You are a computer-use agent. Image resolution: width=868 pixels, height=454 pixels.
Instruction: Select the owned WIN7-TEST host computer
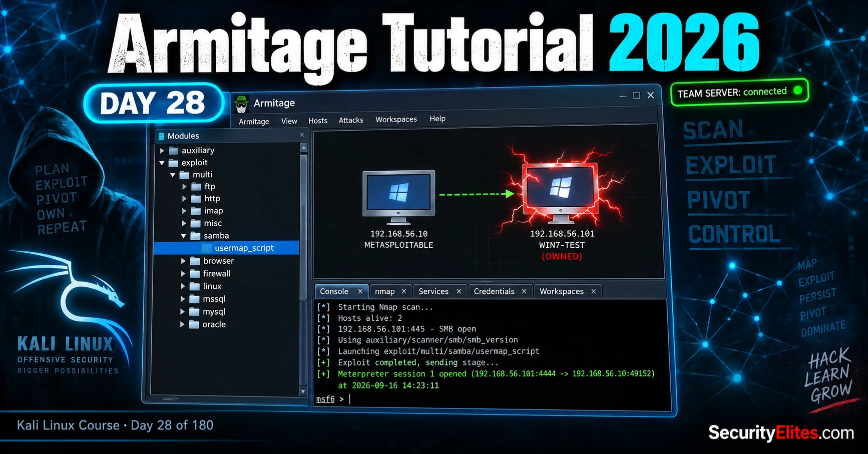point(560,193)
